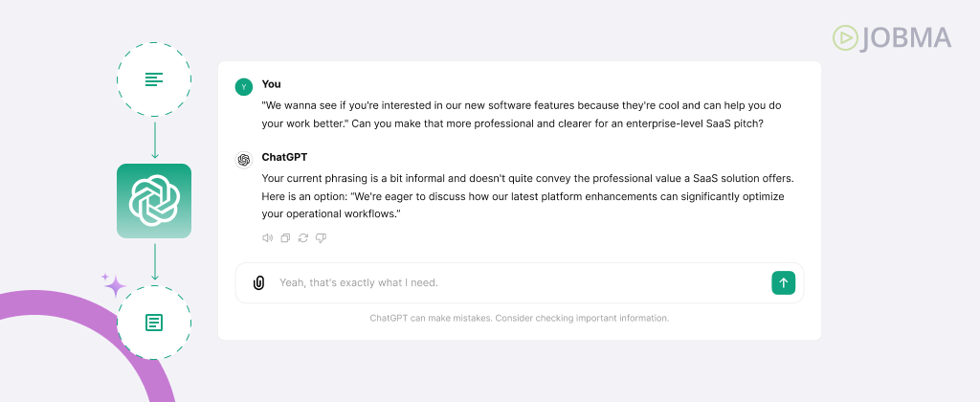Send message with green arrow button
The width and height of the screenshot is (980, 402).
(783, 282)
